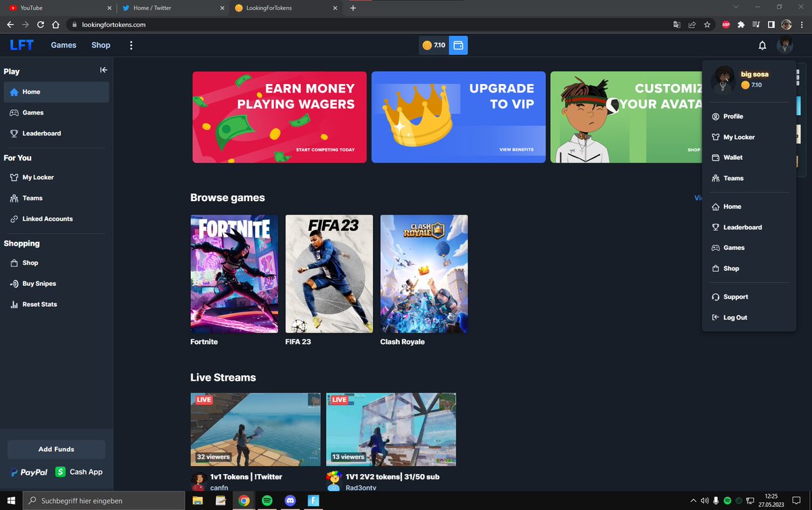This screenshot has height=510, width=812.
Task: Click the LFT logo in header
Action: click(22, 45)
